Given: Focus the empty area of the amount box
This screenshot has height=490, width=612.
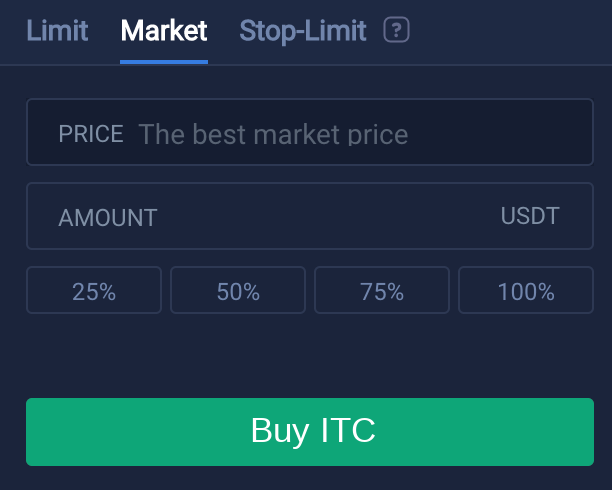Looking at the screenshot, I should coord(328,216).
